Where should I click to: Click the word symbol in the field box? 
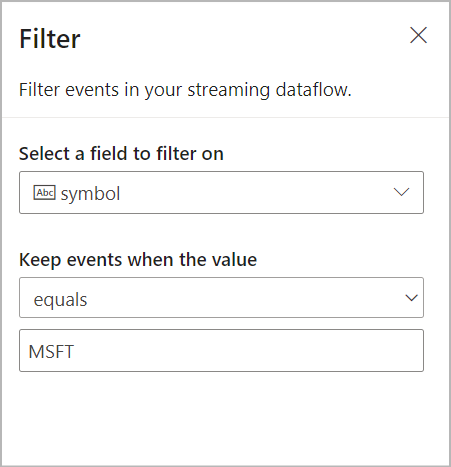pyautogui.click(x=90, y=194)
